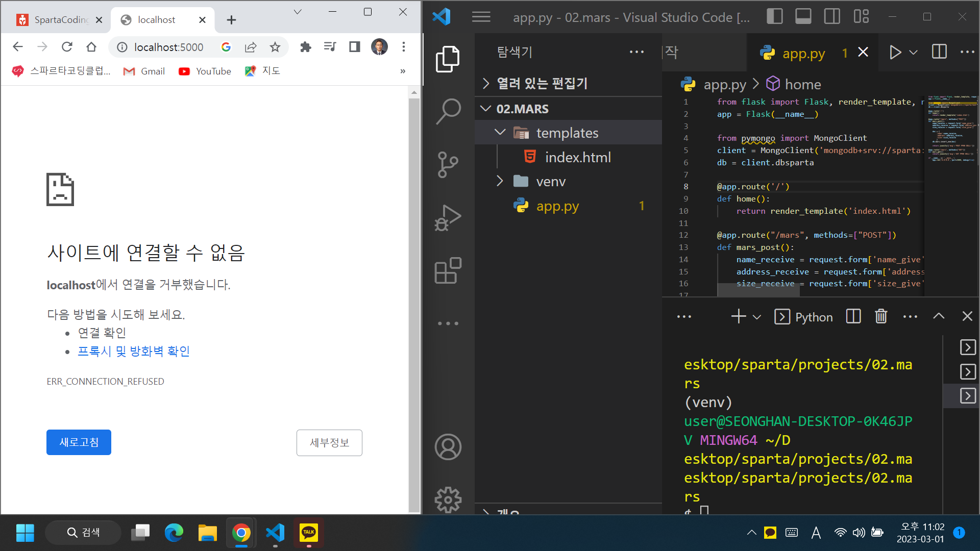Maximize the terminal panel size

939,316
